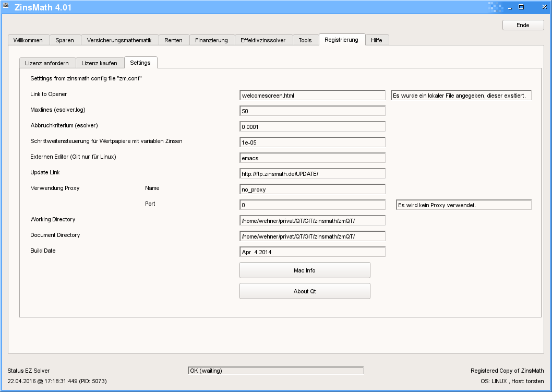Screen dimensions: 552x392
Task: Open the Tools tab
Action: [305, 40]
